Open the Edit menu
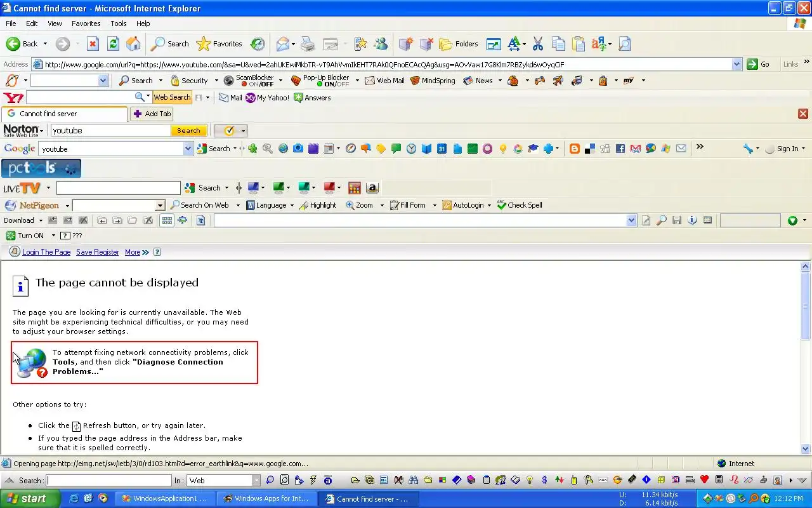The width and height of the screenshot is (812, 508). 32,23
